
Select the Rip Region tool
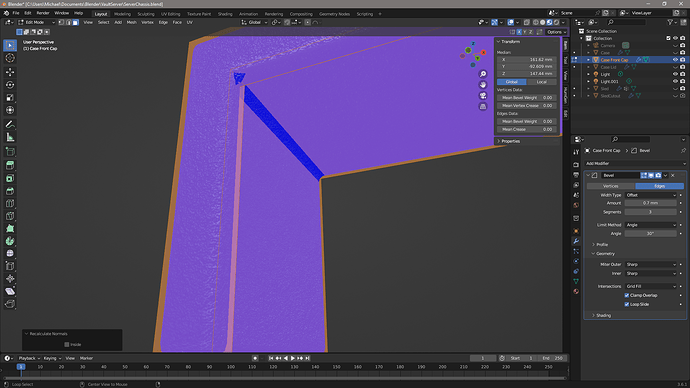click(10, 304)
